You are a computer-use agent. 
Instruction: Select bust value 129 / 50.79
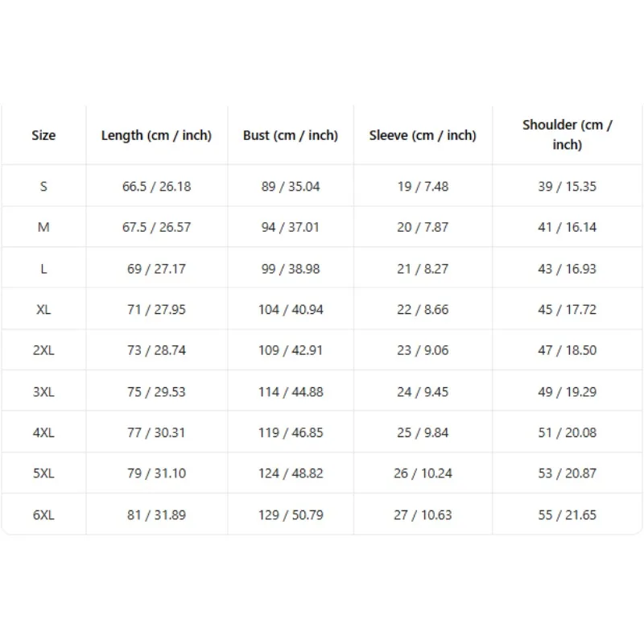pyautogui.click(x=291, y=515)
